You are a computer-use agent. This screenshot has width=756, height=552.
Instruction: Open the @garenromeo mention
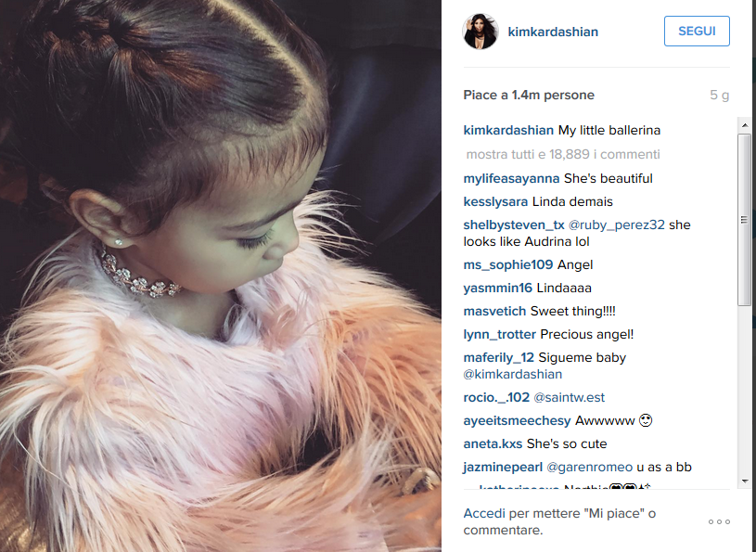(590, 468)
